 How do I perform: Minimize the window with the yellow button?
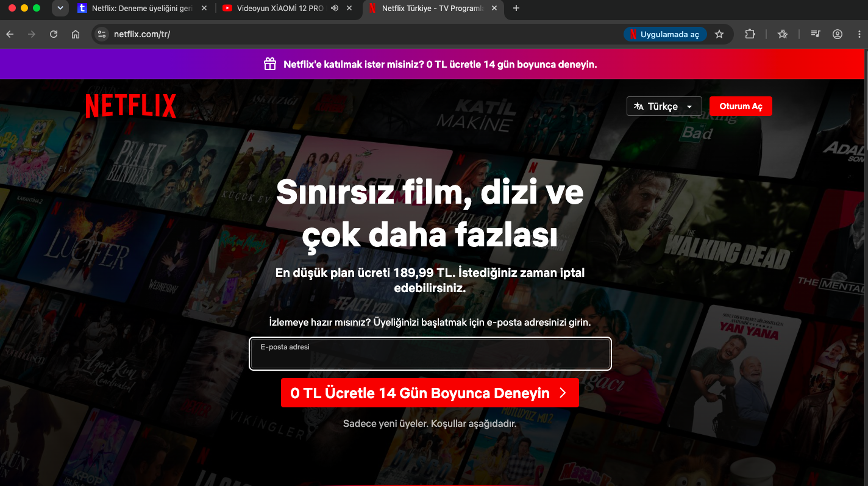click(x=24, y=8)
